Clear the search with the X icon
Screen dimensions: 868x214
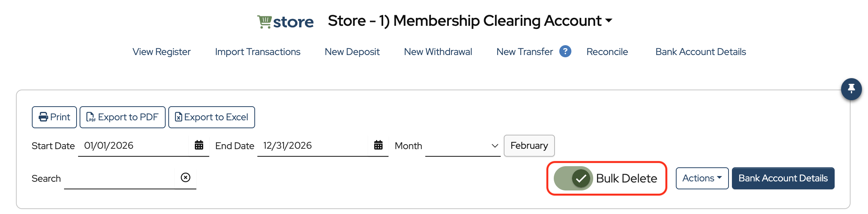tap(185, 178)
